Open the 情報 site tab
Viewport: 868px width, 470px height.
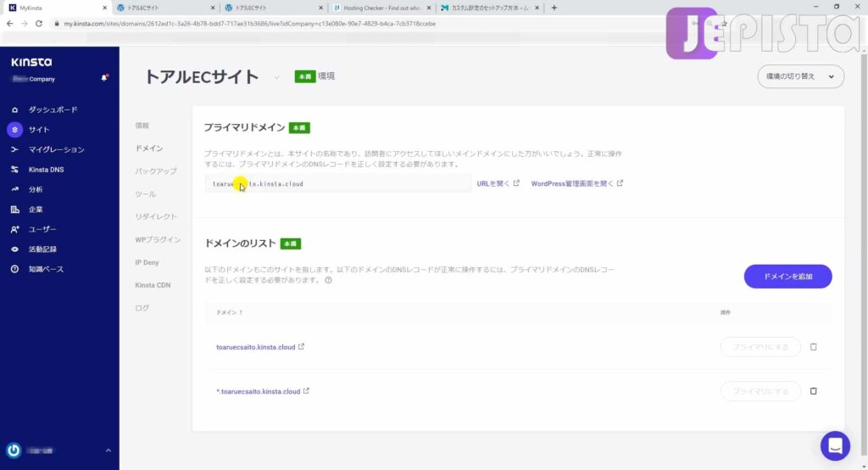pyautogui.click(x=142, y=126)
